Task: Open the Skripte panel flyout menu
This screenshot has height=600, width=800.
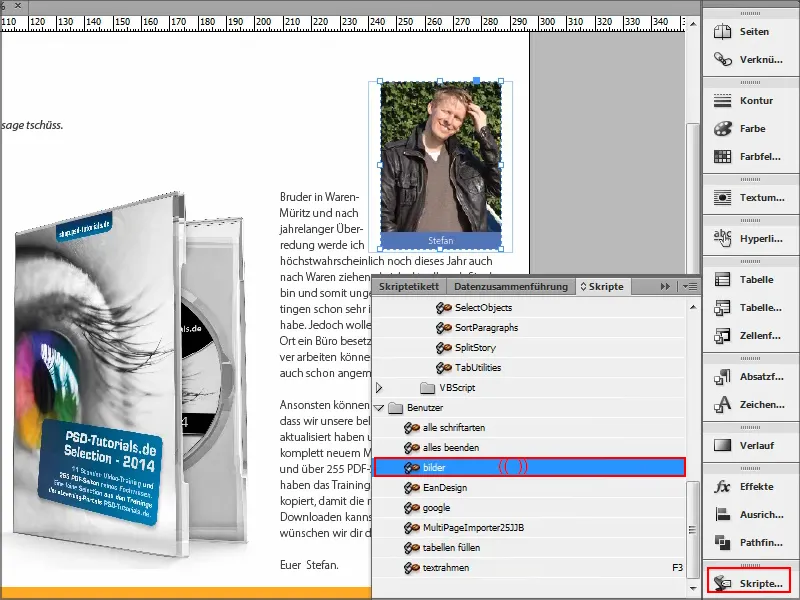Action: click(690, 287)
